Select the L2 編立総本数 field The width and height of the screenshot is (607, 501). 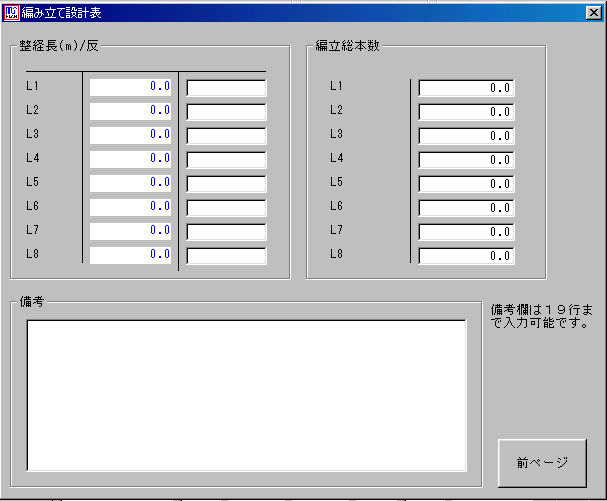pos(466,111)
